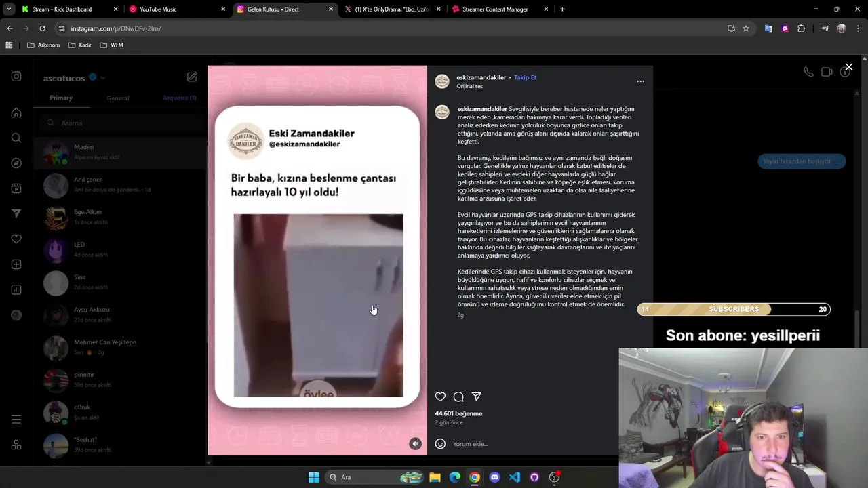868x488 pixels.
Task: Bookmark this page with the star icon
Action: click(746, 28)
